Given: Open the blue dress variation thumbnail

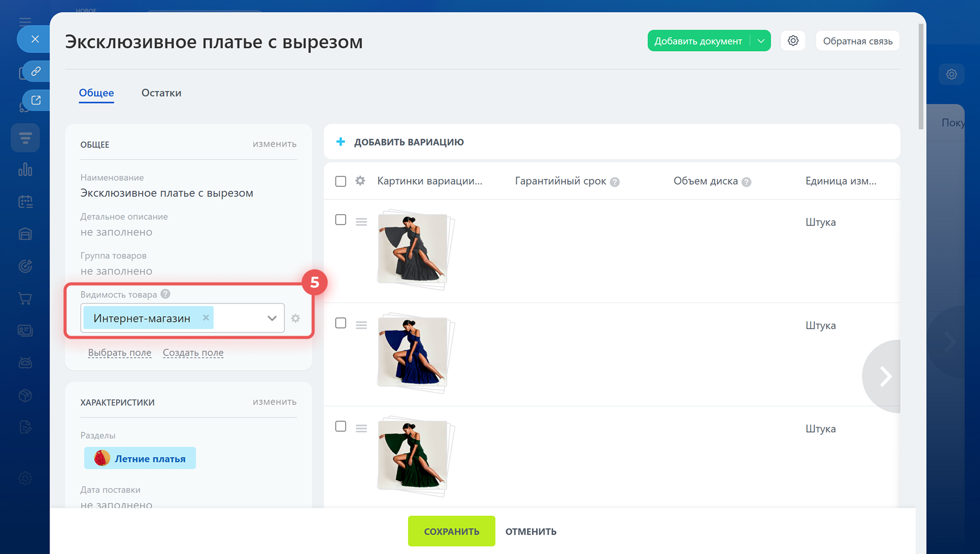Looking at the screenshot, I should pyautogui.click(x=412, y=351).
